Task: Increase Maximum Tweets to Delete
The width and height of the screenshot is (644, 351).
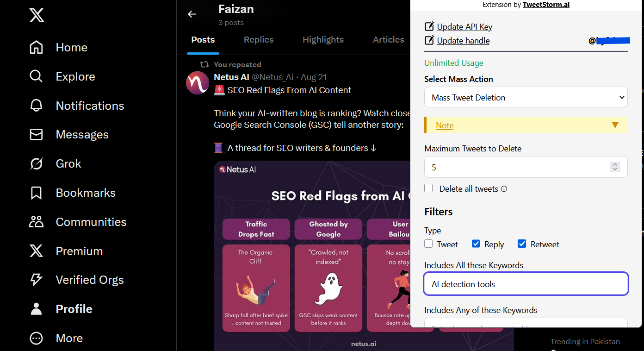Action: [615, 164]
